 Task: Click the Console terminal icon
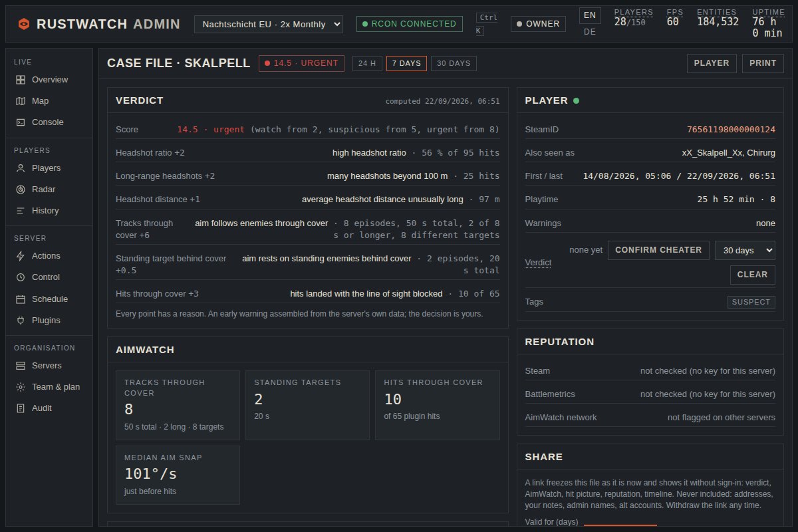21,122
